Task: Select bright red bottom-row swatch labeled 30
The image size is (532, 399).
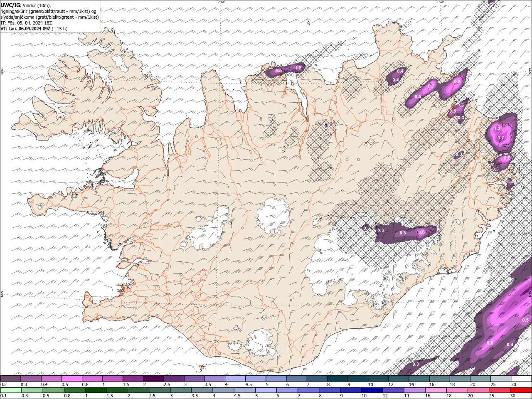Action: (x=521, y=390)
